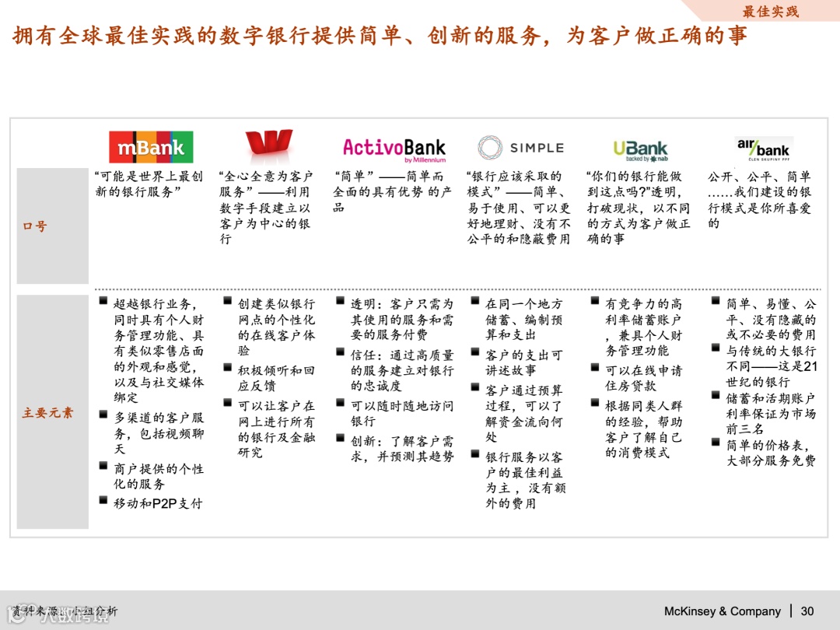The width and height of the screenshot is (840, 630).
Task: Click bullet text 积极倾听和回应反馈
Action: [276, 378]
